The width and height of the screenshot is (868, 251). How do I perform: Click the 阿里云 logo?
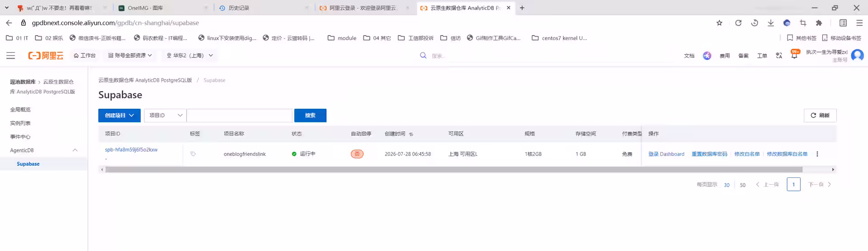46,56
